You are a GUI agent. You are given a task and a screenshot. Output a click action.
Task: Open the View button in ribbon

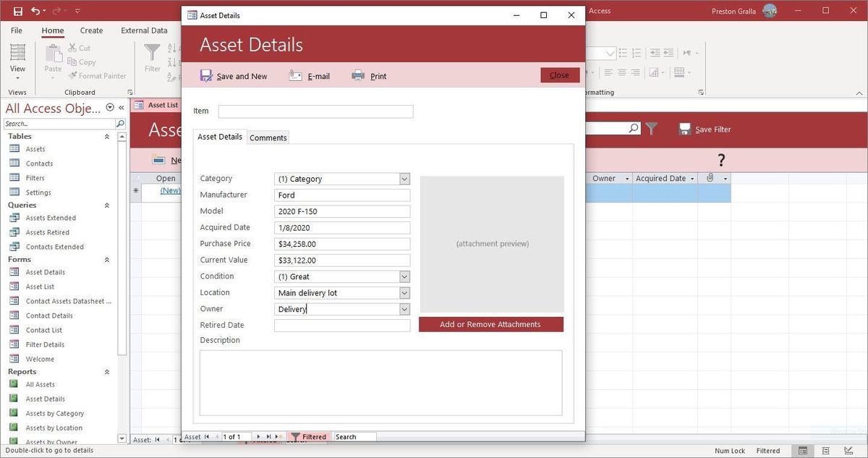[x=17, y=58]
